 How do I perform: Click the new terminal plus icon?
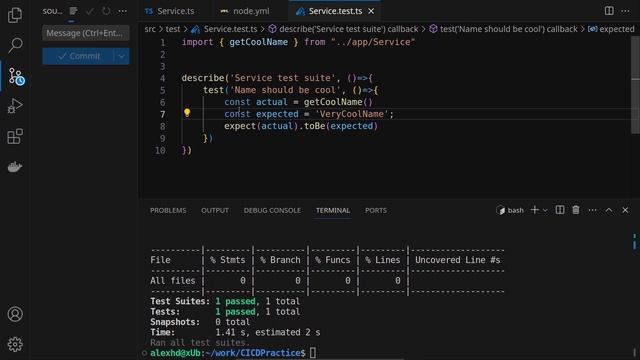coord(534,210)
